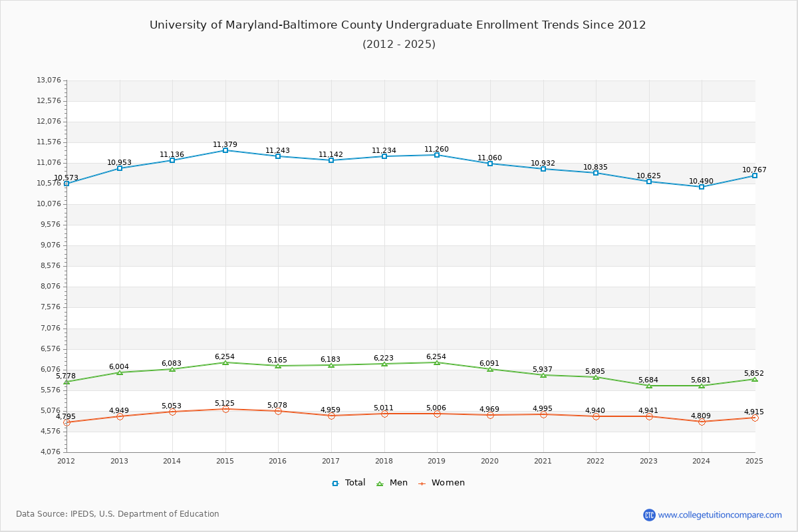Image resolution: width=798 pixels, height=532 pixels.
Task: Click the 5,937 value label for 2021
Action: pyautogui.click(x=543, y=370)
